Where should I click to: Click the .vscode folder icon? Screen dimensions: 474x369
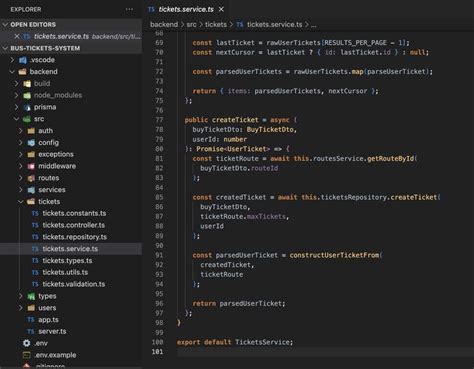(x=23, y=60)
